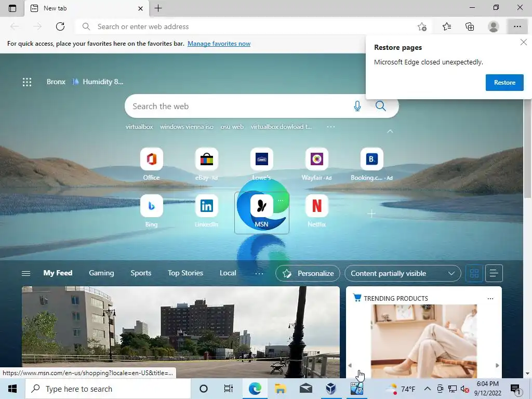The width and height of the screenshot is (532, 399).
Task: Search for windows vienna iso suggestion
Action: (x=187, y=127)
